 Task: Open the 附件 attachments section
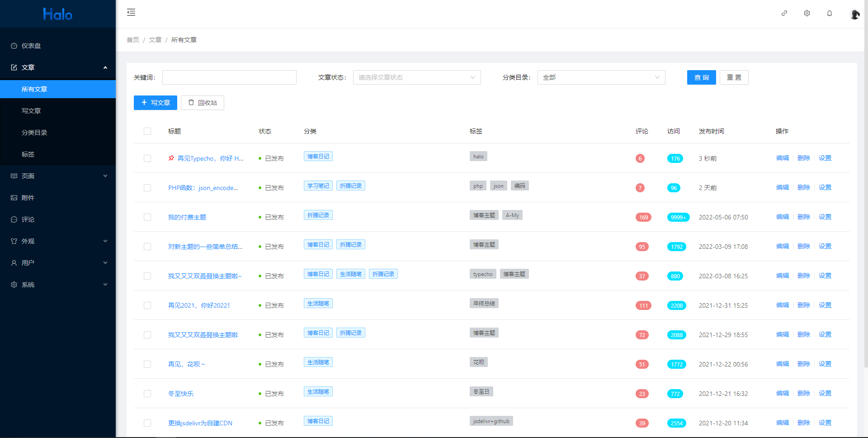[x=28, y=198]
